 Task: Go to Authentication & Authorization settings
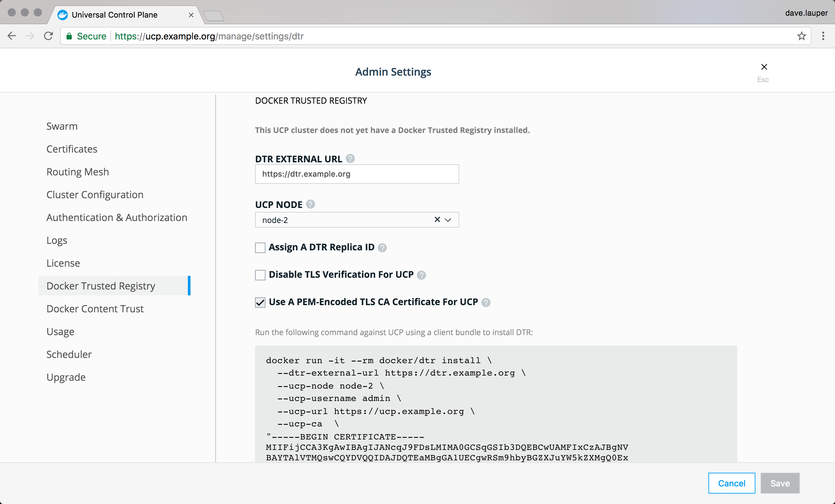tap(116, 217)
